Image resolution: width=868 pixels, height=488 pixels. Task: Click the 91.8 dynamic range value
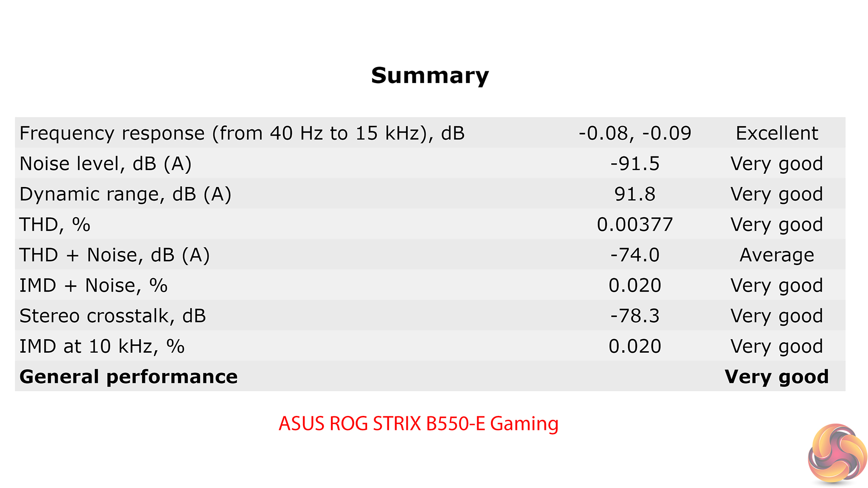(634, 194)
